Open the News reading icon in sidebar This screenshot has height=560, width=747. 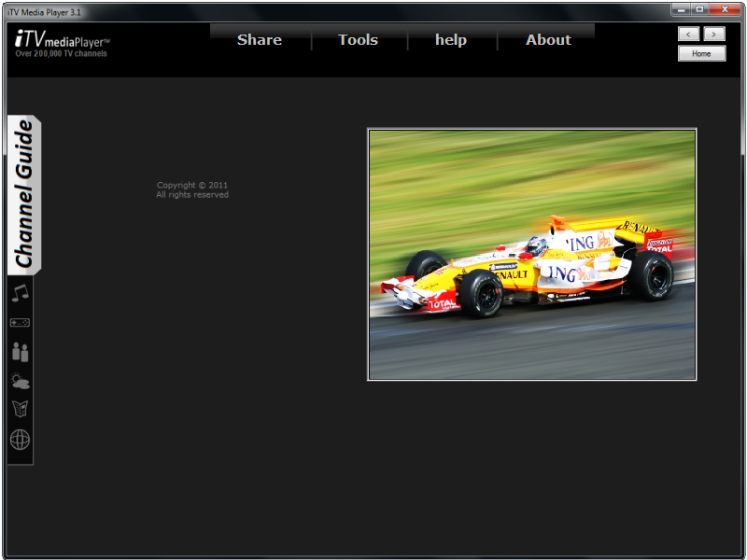coord(20,409)
